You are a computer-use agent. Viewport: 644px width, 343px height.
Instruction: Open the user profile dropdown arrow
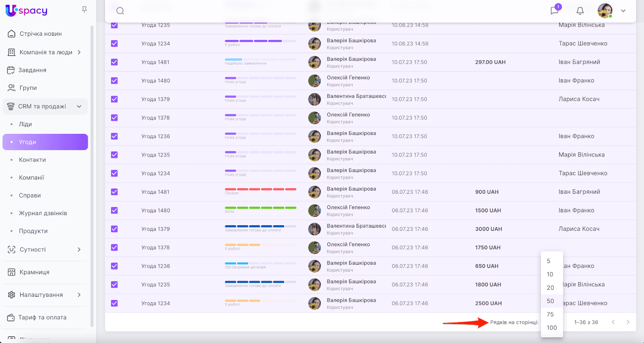point(623,11)
